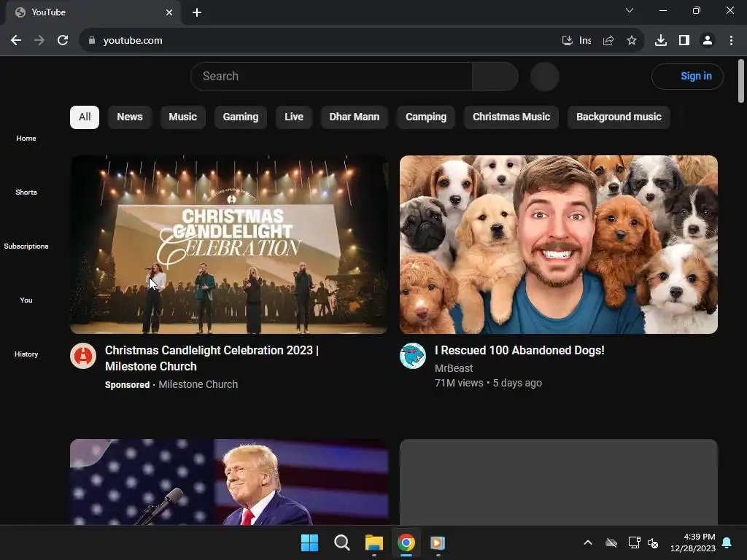Open the media player taskbar app
747x560 pixels.
click(438, 542)
